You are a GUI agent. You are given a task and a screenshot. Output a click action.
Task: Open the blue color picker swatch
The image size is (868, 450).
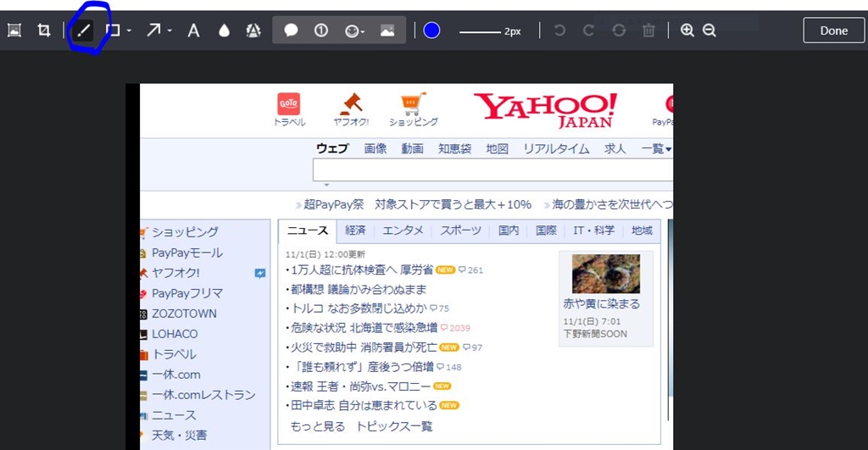[431, 31]
